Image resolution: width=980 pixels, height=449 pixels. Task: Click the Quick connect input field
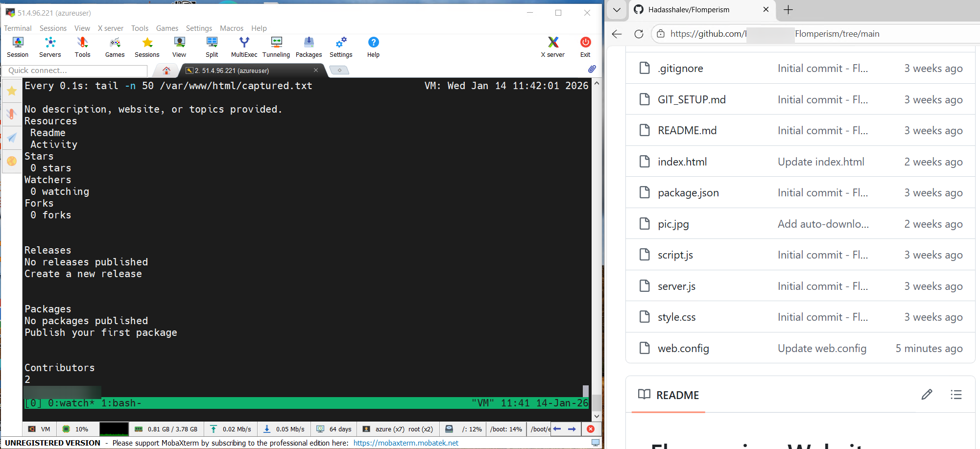coord(74,70)
